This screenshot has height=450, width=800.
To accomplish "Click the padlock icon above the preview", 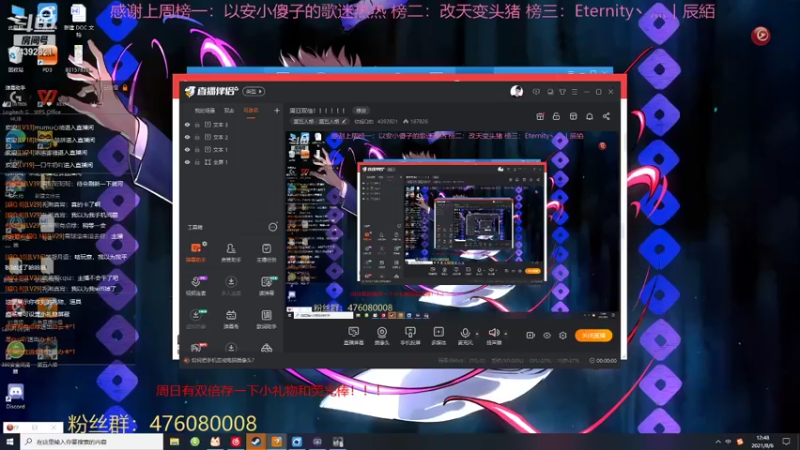I will click(556, 116).
